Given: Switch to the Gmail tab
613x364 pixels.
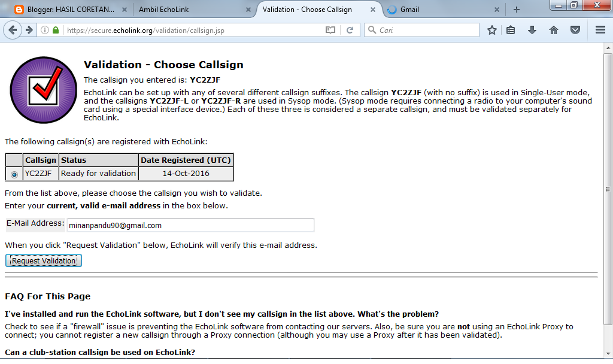Looking at the screenshot, I should [x=409, y=10].
